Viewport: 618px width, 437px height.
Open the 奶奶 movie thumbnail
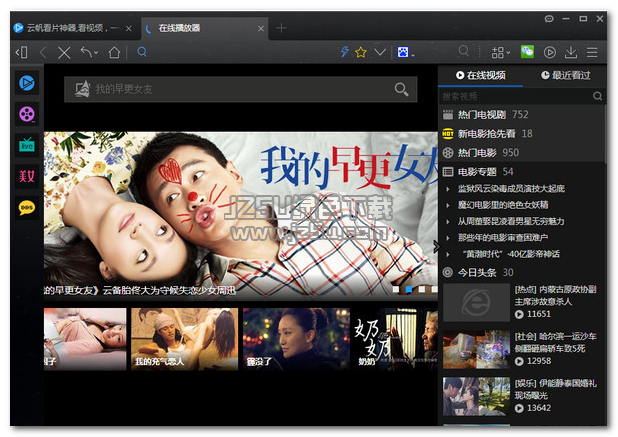pyautogui.click(x=396, y=339)
